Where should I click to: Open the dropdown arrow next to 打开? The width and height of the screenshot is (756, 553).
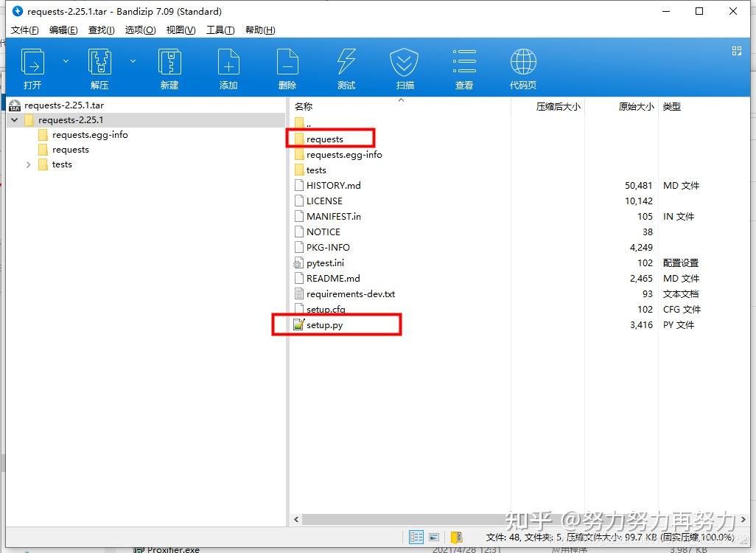pyautogui.click(x=66, y=61)
